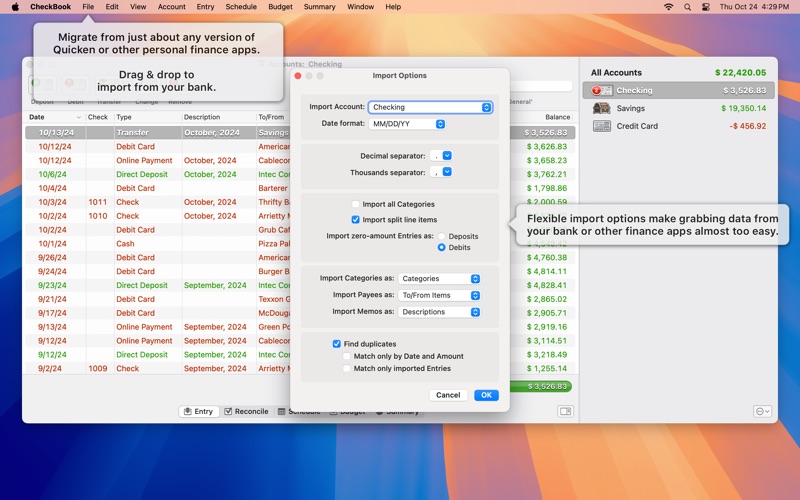
Task: Open Control Center icon in menu bar
Action: pyautogui.click(x=706, y=7)
